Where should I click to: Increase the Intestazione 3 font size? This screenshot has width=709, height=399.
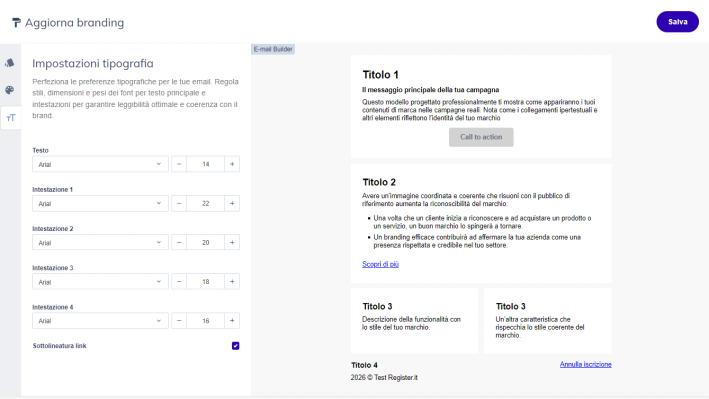pos(232,282)
